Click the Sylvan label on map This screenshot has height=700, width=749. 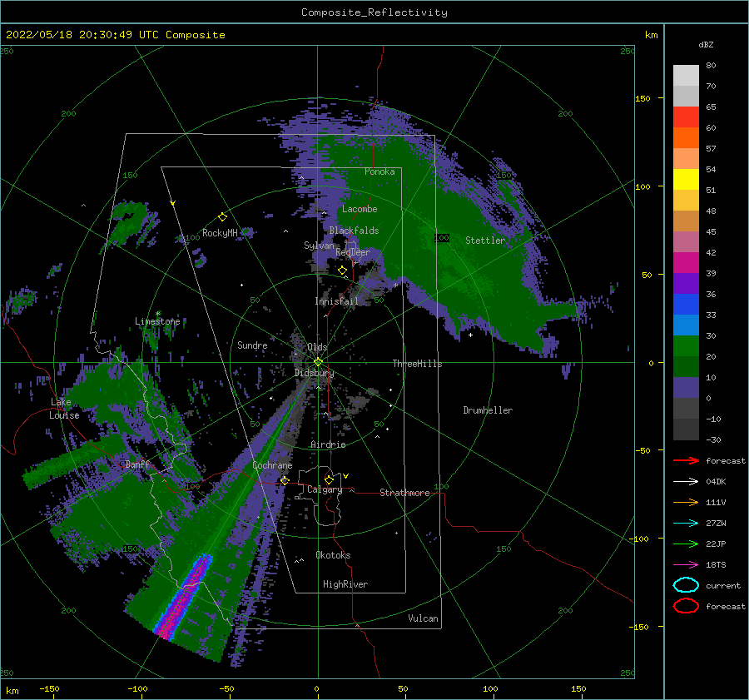pyautogui.click(x=319, y=246)
